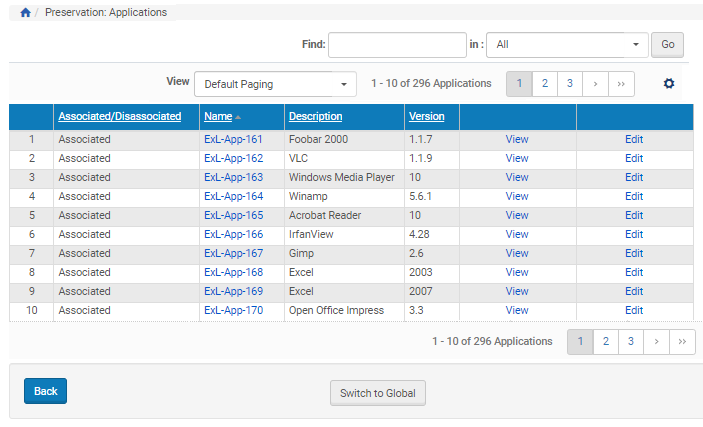Sort by Associated/Disassociated column header
The image size is (703, 427).
[119, 117]
